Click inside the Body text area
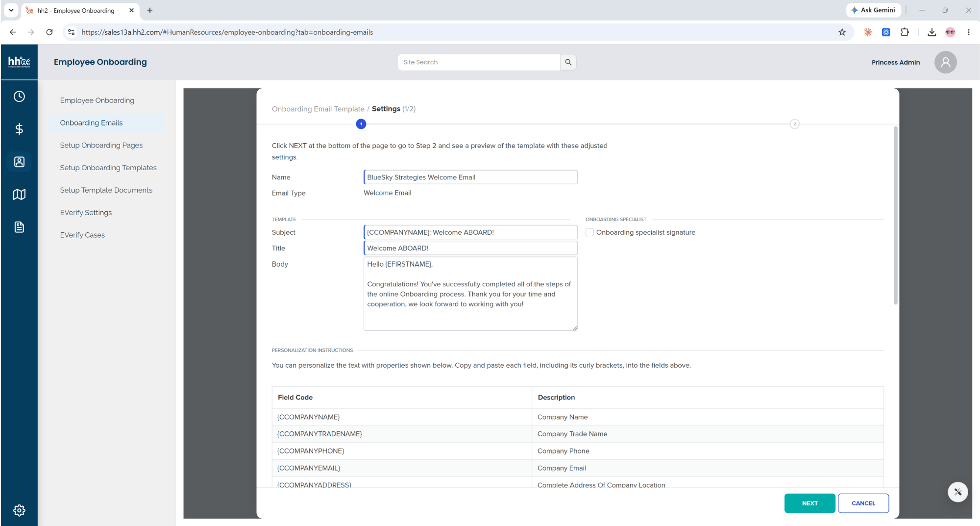Image resolution: width=980 pixels, height=526 pixels. [470, 294]
